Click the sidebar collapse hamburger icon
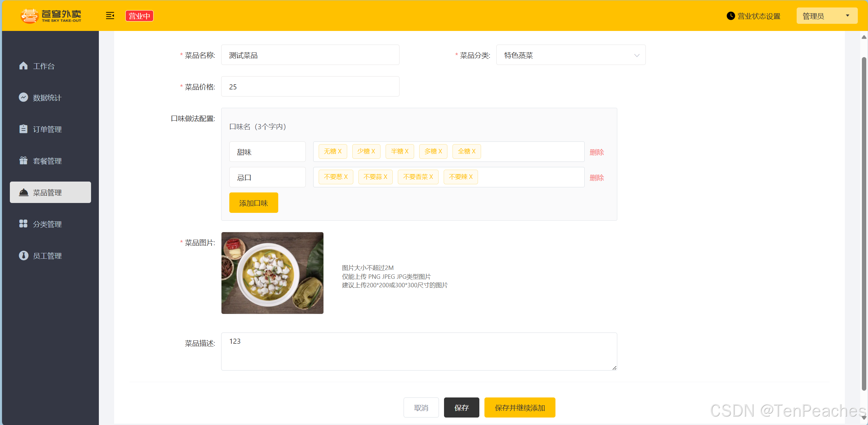This screenshot has width=868, height=425. click(x=110, y=16)
